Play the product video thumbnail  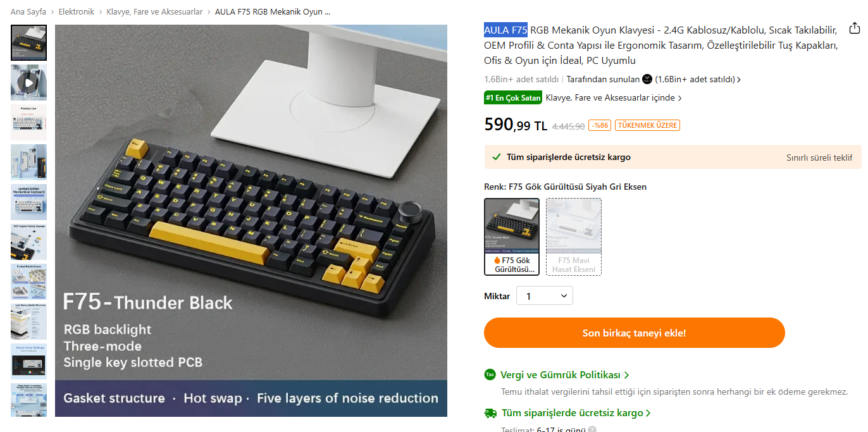(28, 82)
